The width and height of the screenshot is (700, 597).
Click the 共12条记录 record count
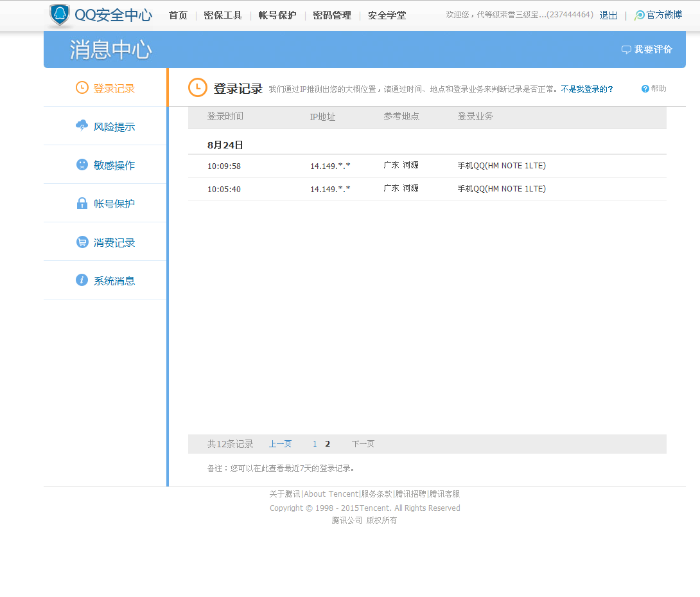[x=230, y=443]
